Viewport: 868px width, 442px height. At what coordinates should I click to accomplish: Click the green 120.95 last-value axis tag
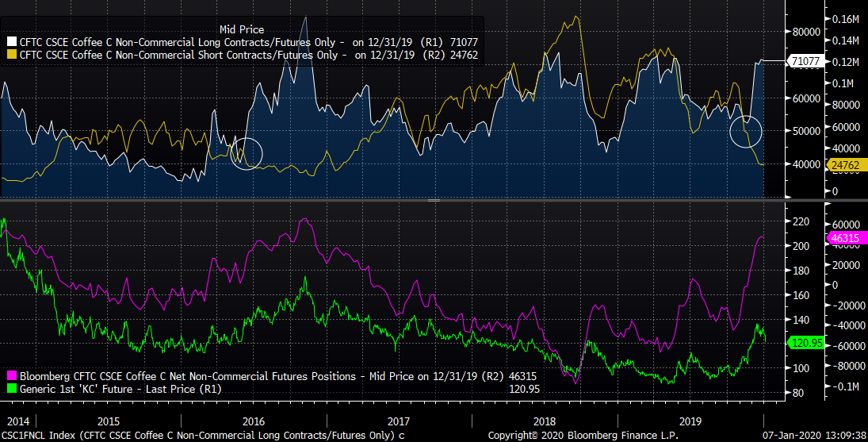click(x=805, y=343)
